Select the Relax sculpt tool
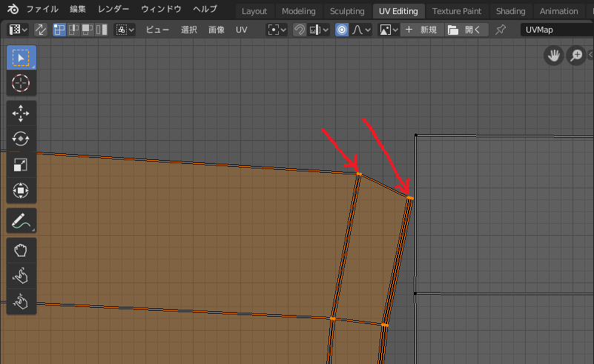Image resolution: width=594 pixels, height=364 pixels. [x=22, y=276]
